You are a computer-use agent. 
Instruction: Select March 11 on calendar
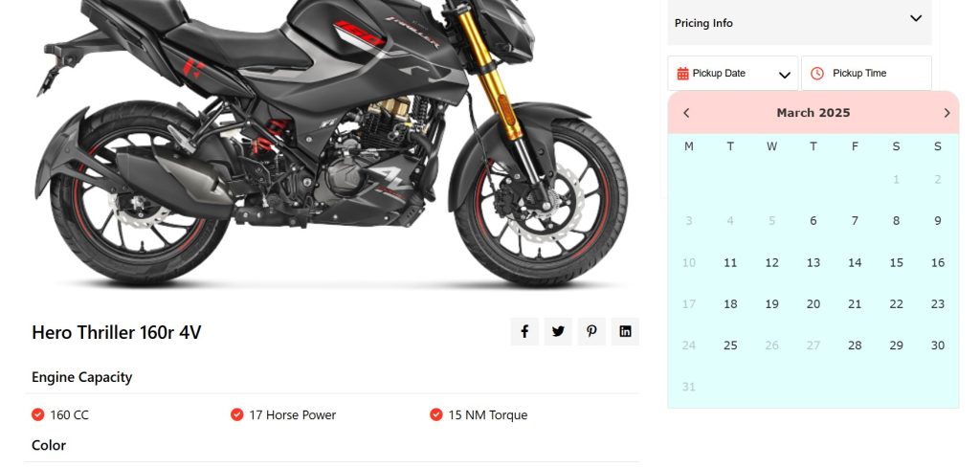click(730, 263)
